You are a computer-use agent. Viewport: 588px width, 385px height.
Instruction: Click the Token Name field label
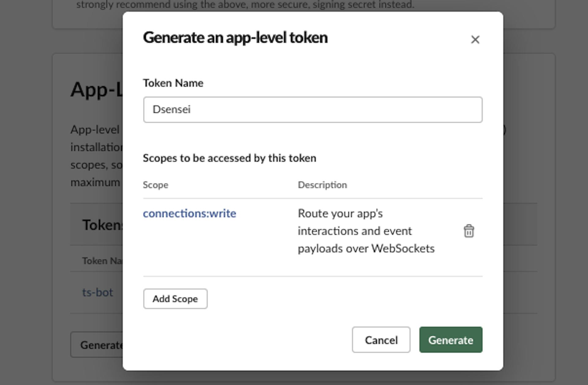pos(173,83)
